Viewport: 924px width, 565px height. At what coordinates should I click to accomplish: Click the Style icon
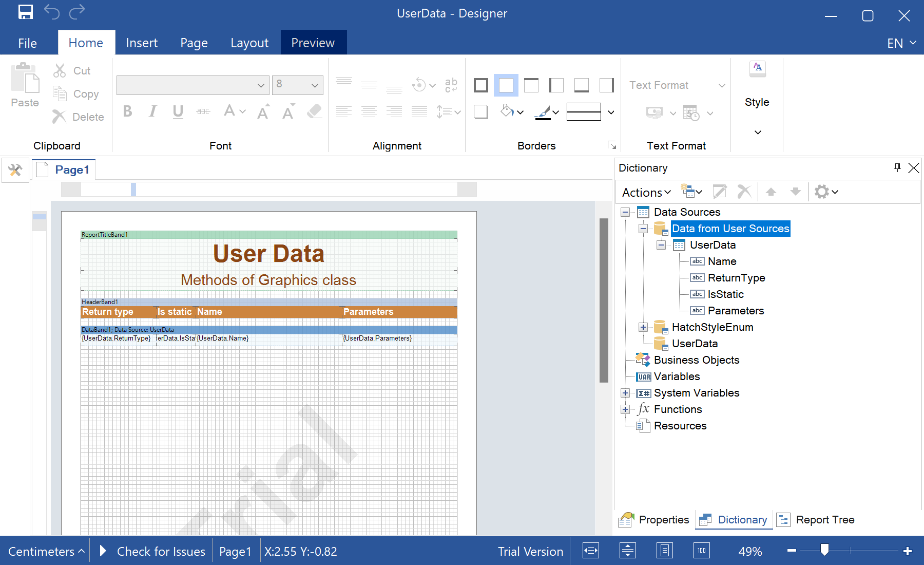758,69
